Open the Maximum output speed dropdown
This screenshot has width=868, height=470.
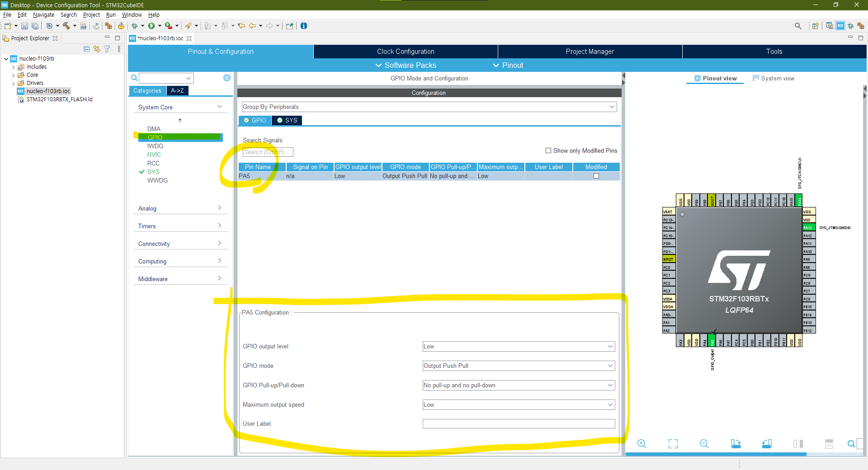click(x=519, y=404)
